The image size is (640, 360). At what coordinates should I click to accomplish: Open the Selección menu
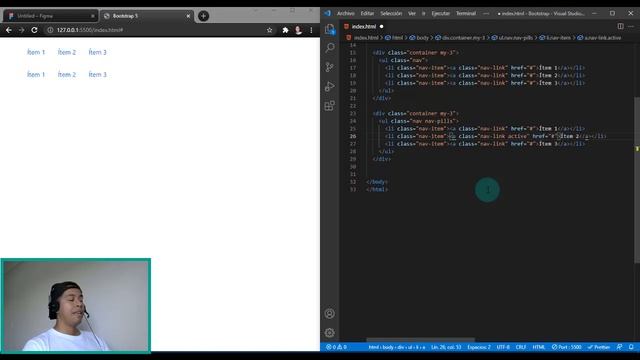point(391,13)
